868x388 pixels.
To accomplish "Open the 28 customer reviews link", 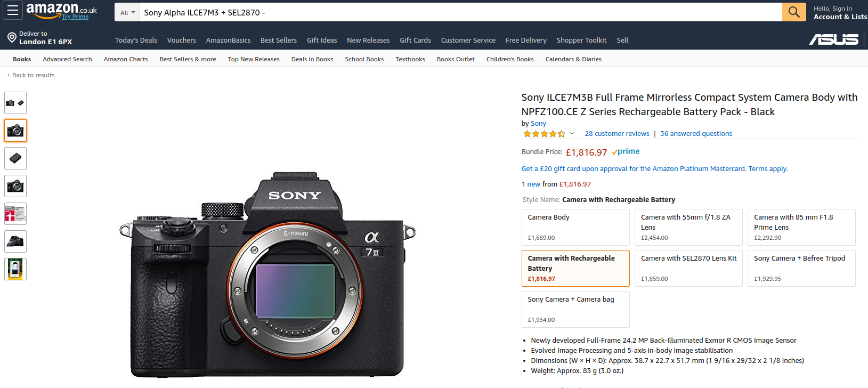I will (616, 134).
